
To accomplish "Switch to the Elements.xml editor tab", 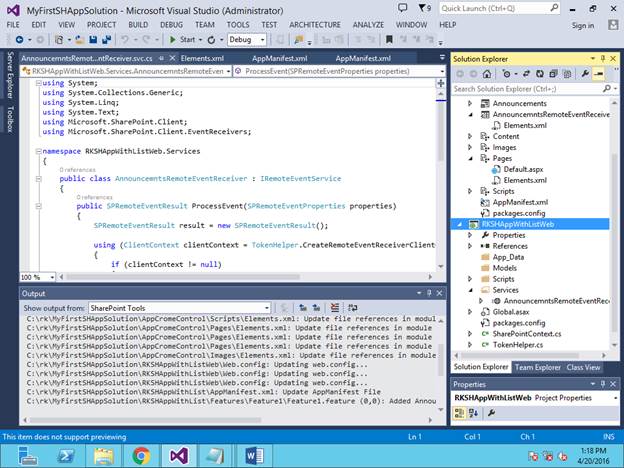I will 202,58.
